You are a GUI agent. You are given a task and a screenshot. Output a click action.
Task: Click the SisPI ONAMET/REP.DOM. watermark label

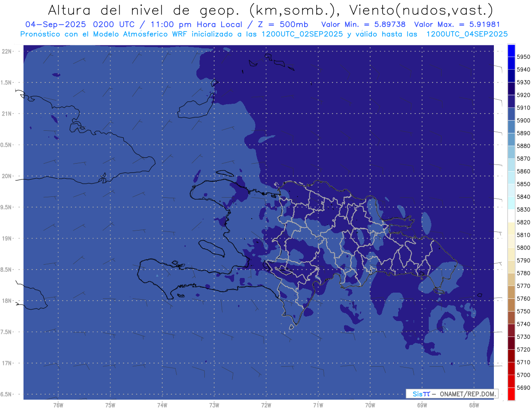click(x=452, y=394)
